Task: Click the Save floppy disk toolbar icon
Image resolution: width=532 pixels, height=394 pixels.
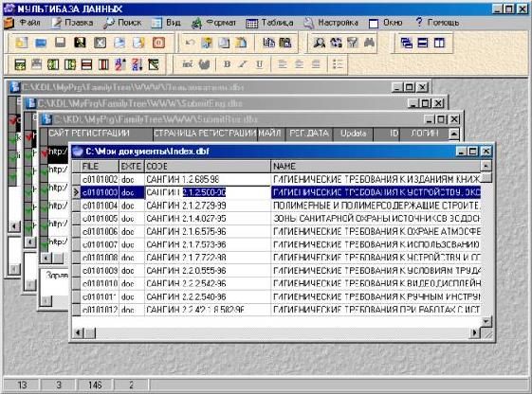Action: (x=61, y=43)
